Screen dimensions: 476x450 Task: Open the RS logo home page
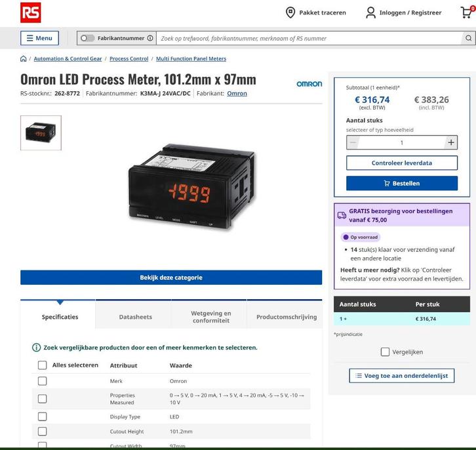pos(31,12)
